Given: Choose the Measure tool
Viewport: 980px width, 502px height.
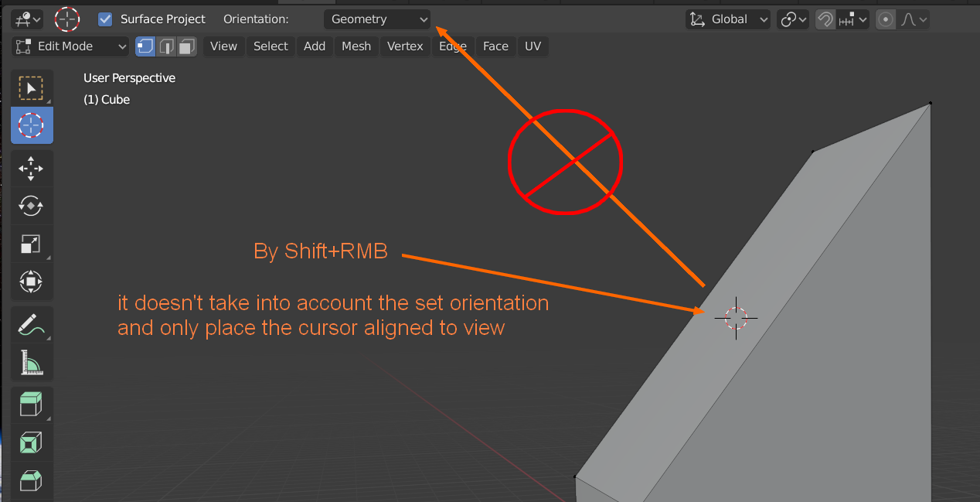Looking at the screenshot, I should pyautogui.click(x=32, y=362).
